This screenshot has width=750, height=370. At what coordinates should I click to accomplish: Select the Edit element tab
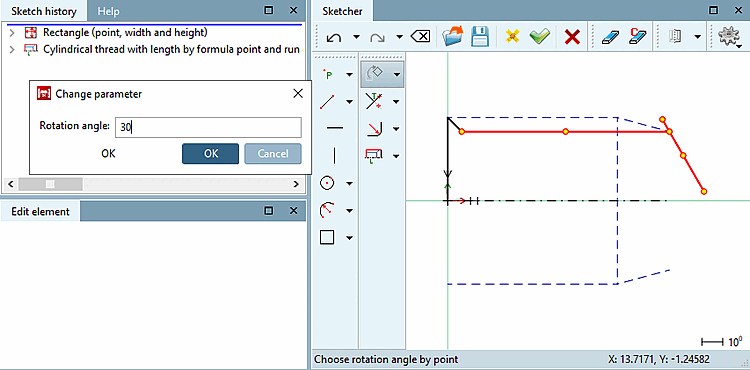[x=41, y=211]
